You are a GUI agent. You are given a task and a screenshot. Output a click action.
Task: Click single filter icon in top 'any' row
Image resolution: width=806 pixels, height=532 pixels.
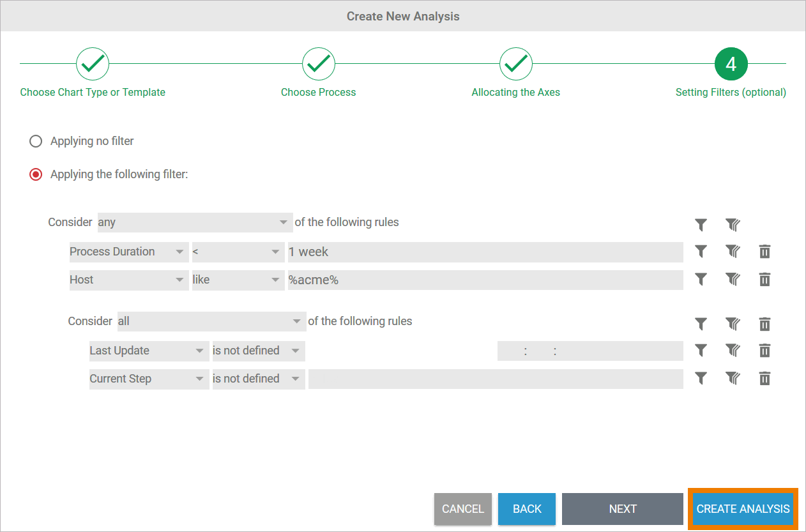pos(701,225)
